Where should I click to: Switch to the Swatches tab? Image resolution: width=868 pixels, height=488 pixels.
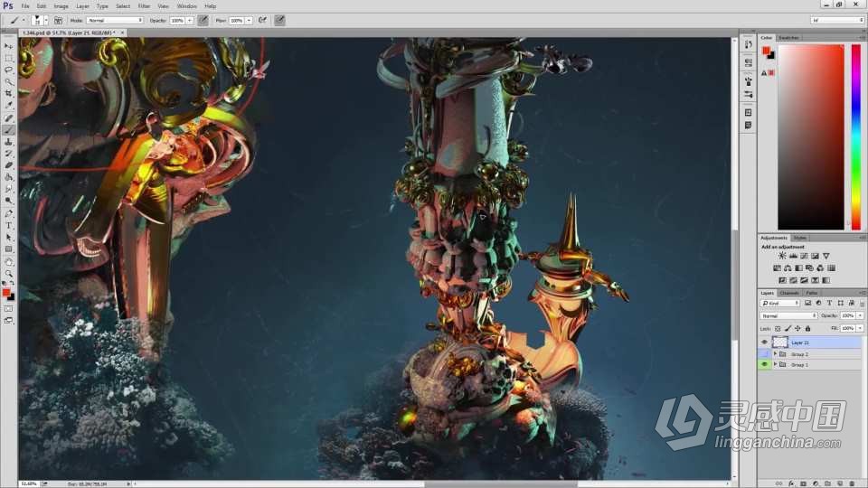coord(788,38)
